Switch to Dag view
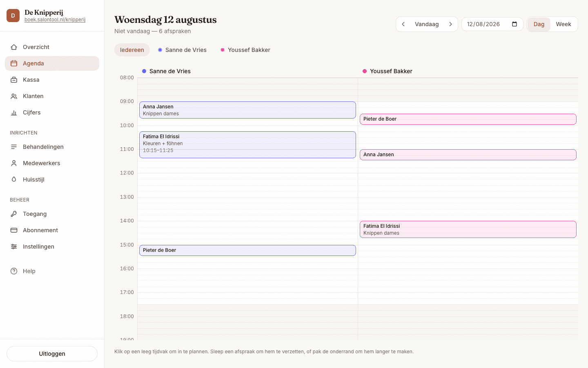Viewport: 588px width, 368px height. tap(539, 24)
